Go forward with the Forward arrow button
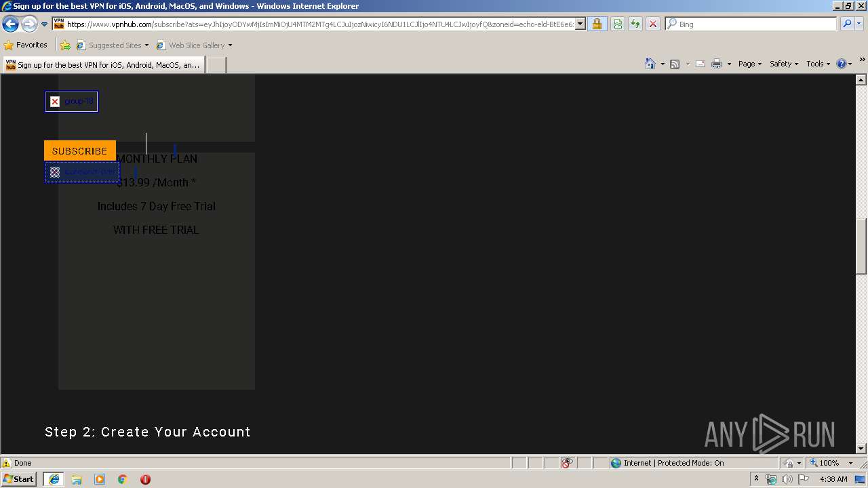This screenshot has width=868, height=488. click(x=29, y=24)
